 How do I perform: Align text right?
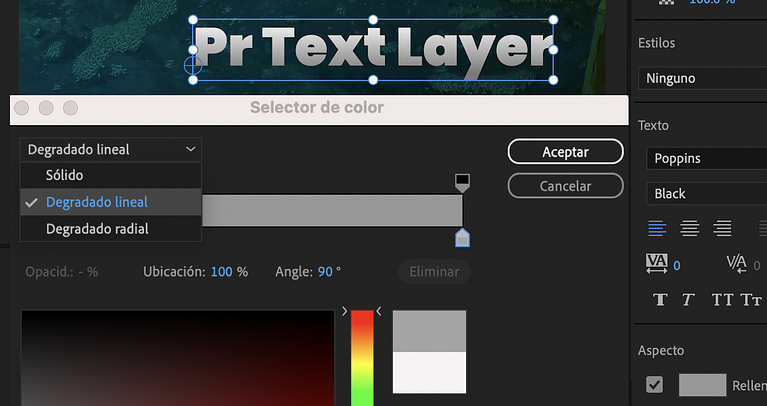(722, 228)
